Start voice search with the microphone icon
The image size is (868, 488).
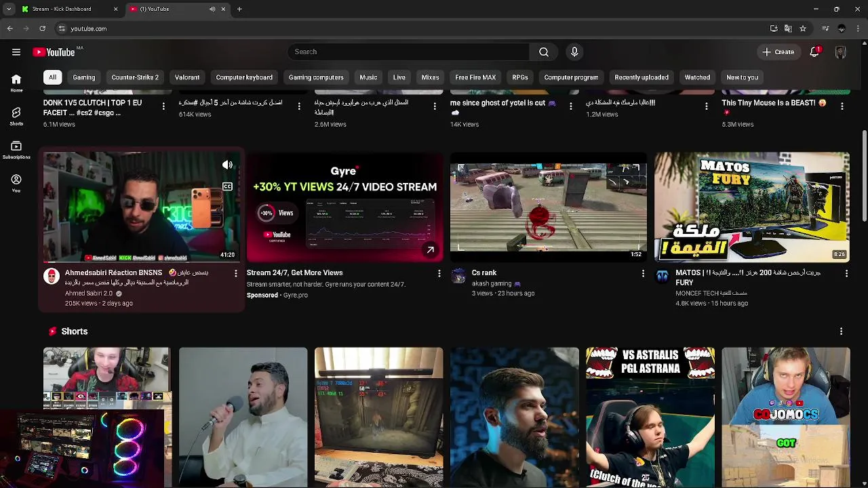coord(574,52)
